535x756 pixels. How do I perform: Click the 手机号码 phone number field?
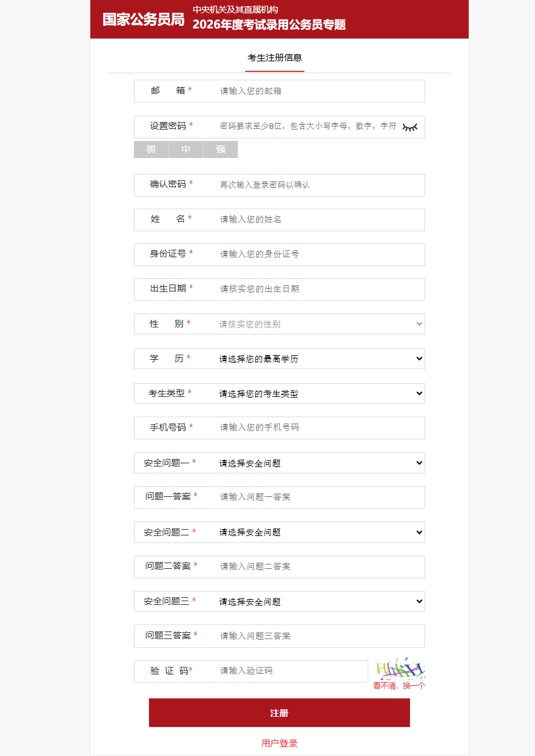[x=319, y=427]
